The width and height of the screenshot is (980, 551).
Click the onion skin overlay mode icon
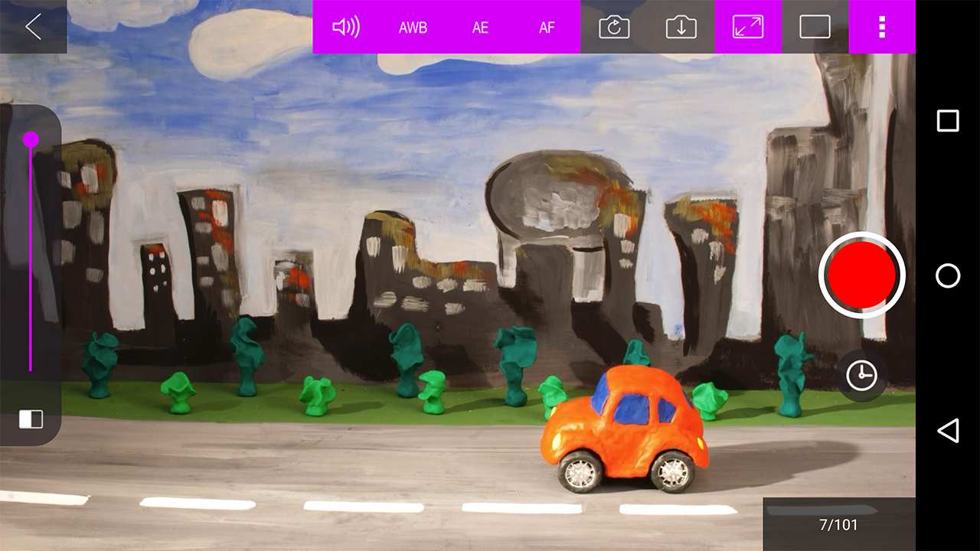click(31, 419)
